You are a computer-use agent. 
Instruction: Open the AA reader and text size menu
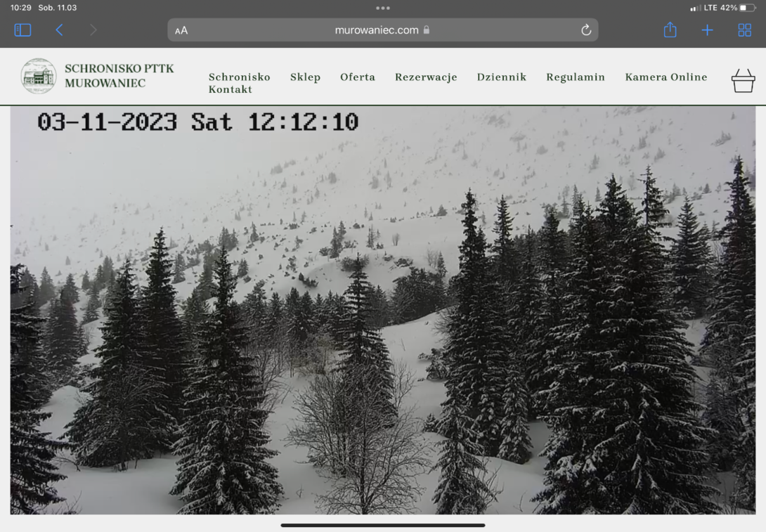pyautogui.click(x=181, y=31)
